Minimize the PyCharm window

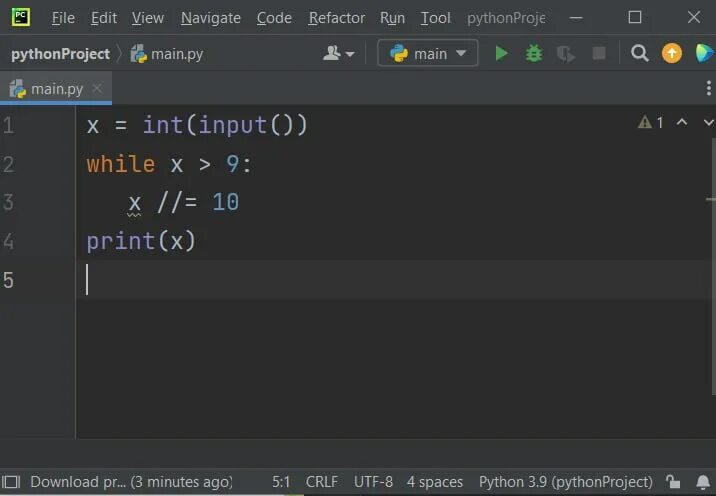click(576, 18)
